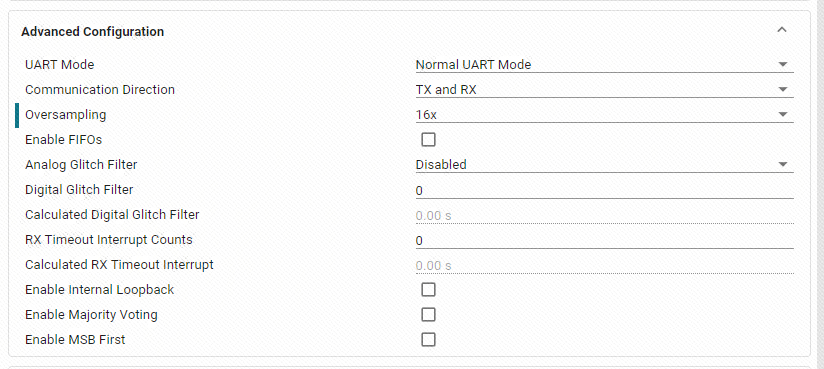Enable the FIFOs checkbox
The image size is (824, 369).
428,140
